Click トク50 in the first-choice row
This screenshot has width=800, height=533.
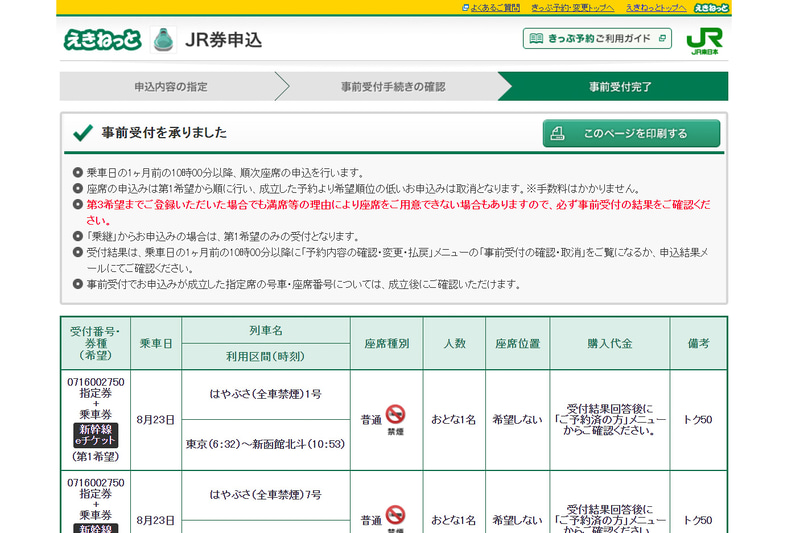pyautogui.click(x=698, y=420)
